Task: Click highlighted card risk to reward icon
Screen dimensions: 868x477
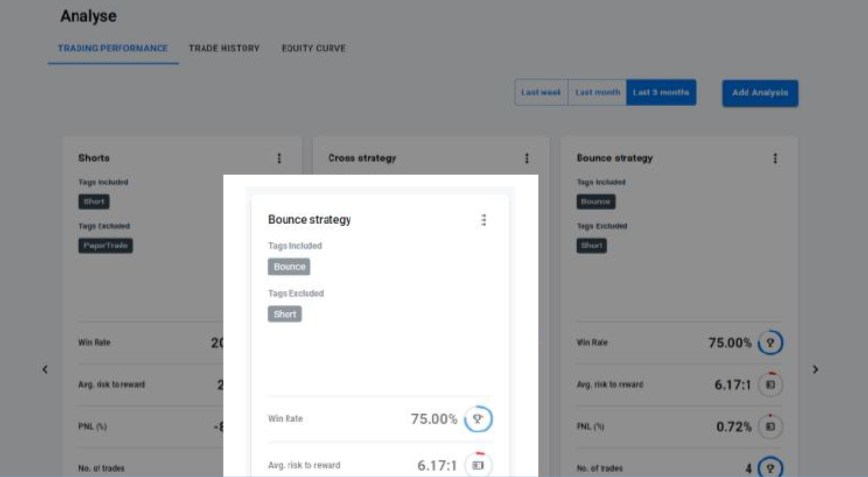Action: (478, 465)
